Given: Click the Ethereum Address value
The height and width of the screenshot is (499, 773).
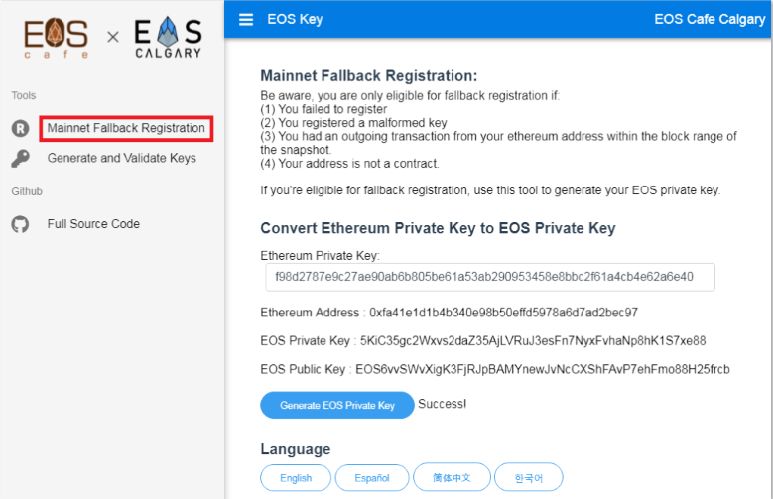Looking at the screenshot, I should (x=504, y=313).
